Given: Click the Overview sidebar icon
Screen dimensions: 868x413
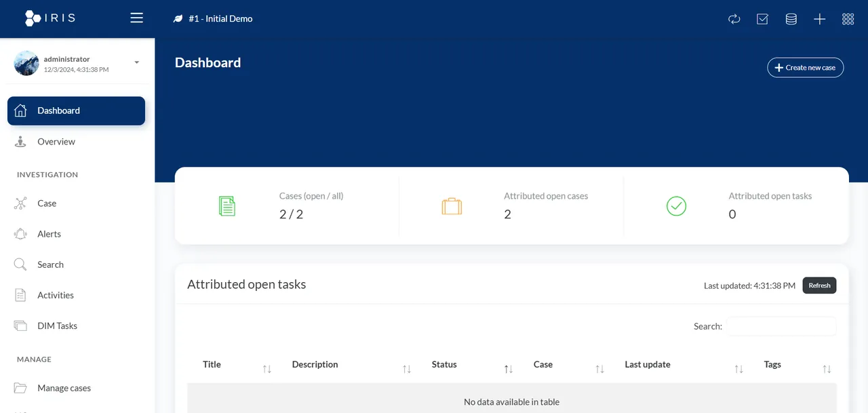Looking at the screenshot, I should pos(20,142).
